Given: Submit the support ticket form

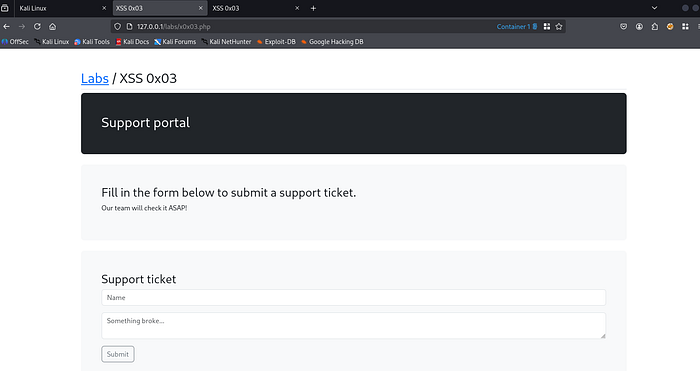Looking at the screenshot, I should [118, 354].
